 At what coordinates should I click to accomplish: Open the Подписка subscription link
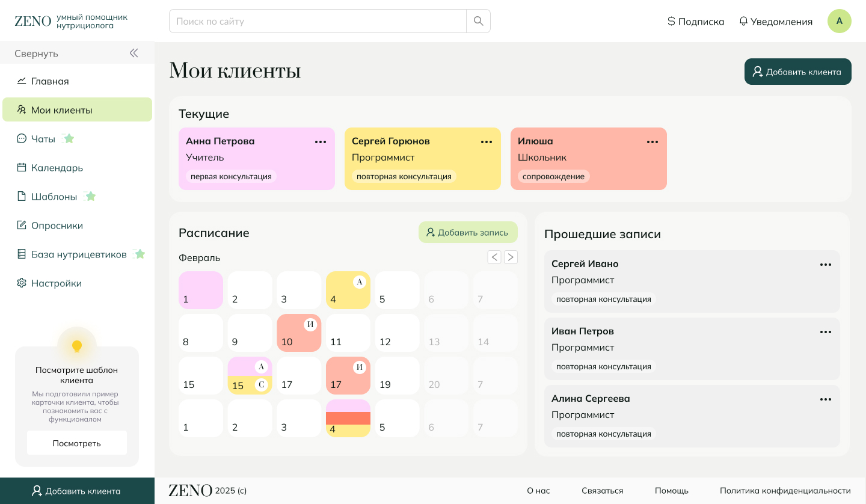coord(696,22)
